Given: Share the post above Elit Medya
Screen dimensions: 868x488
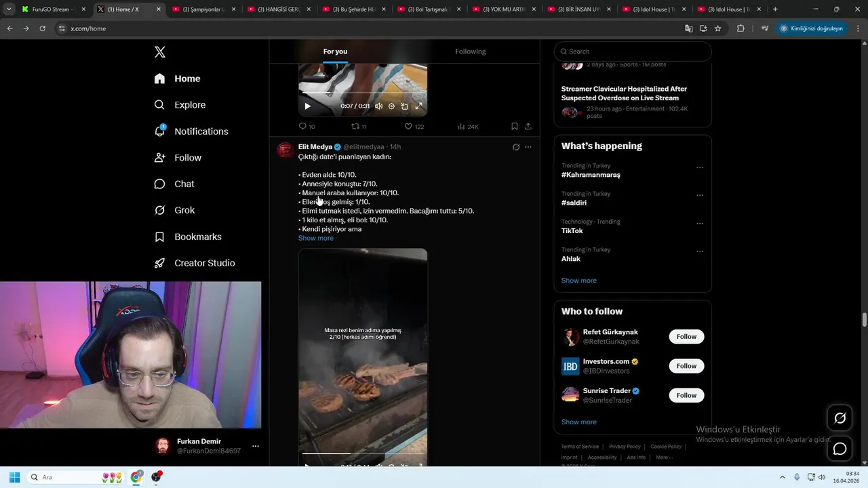Looking at the screenshot, I should (x=528, y=127).
